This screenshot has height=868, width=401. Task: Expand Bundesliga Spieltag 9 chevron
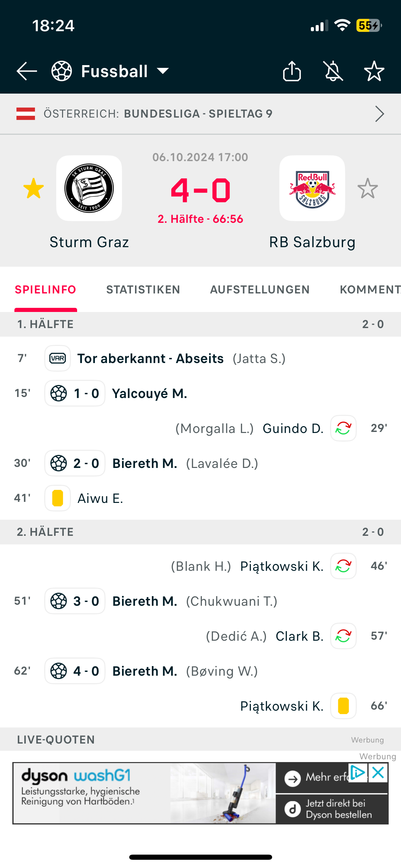click(x=379, y=114)
